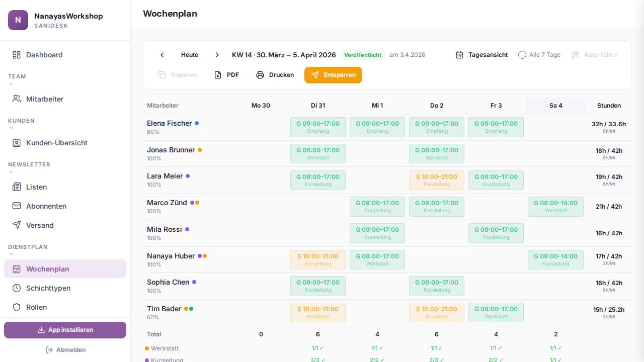Open Tagesansicht via the calendar icon
This screenshot has width=644, height=362.
click(x=459, y=54)
